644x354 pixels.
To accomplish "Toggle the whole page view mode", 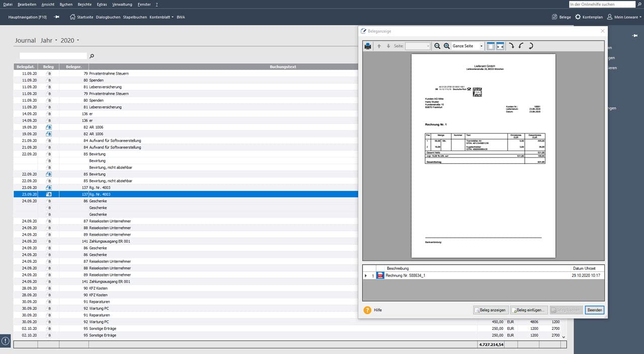I will point(491,46).
